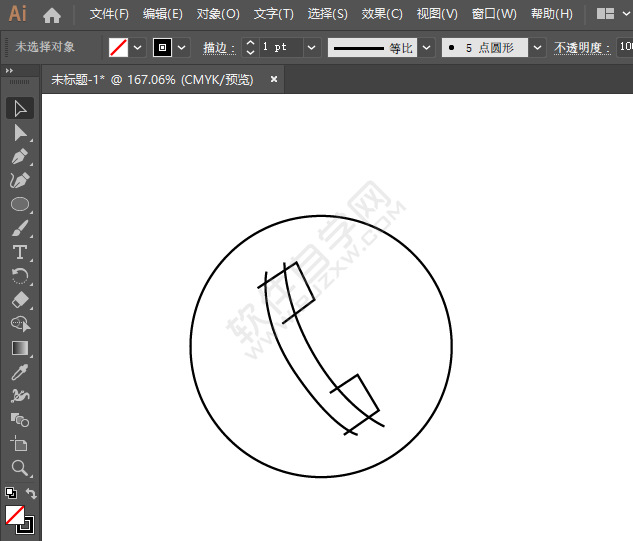Swap fill and stroke colors

[x=31, y=494]
